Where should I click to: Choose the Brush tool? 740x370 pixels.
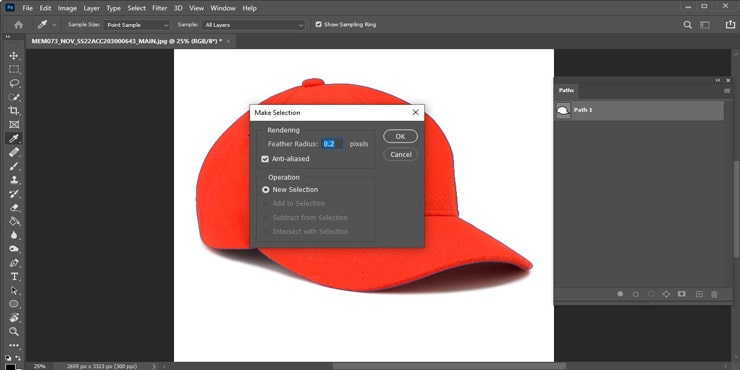pos(14,166)
